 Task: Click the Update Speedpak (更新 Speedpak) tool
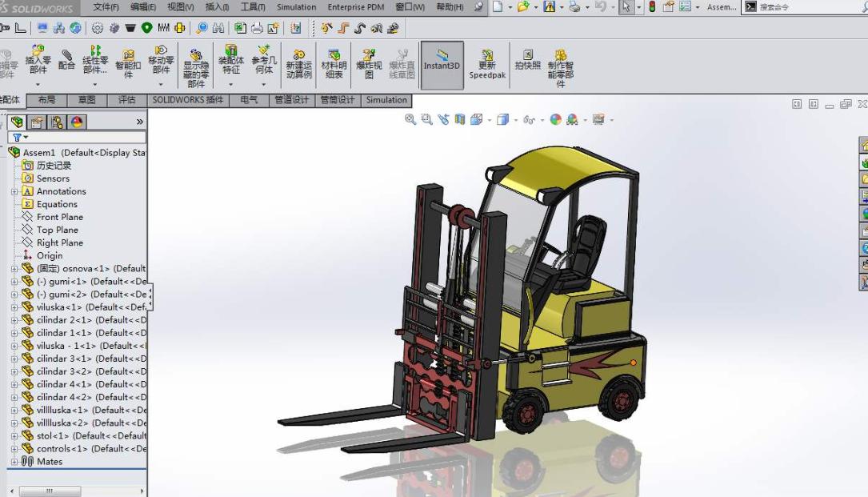(x=487, y=64)
